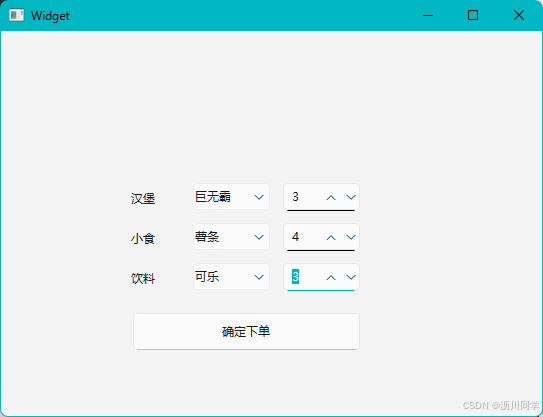Open the 汉堡 combo box showing 巨无霸

tap(231, 197)
